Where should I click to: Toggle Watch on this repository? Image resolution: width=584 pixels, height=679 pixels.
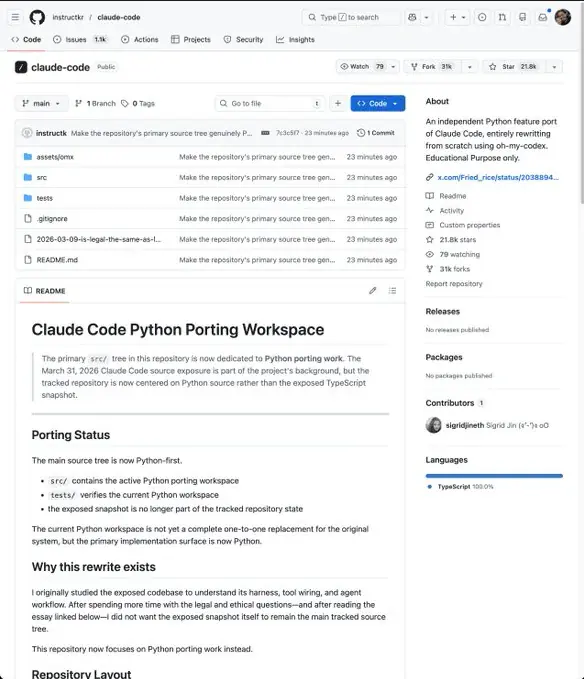point(362,67)
